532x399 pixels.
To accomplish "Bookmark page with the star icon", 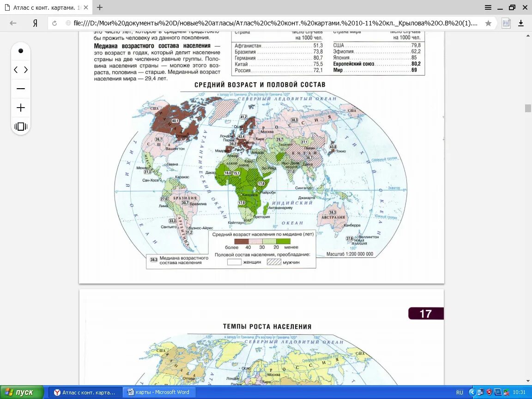I will [x=488, y=23].
